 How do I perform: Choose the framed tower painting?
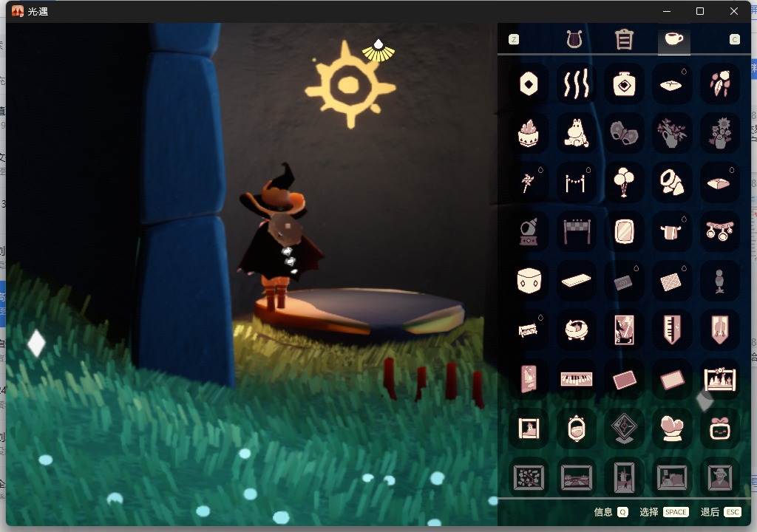point(624,477)
